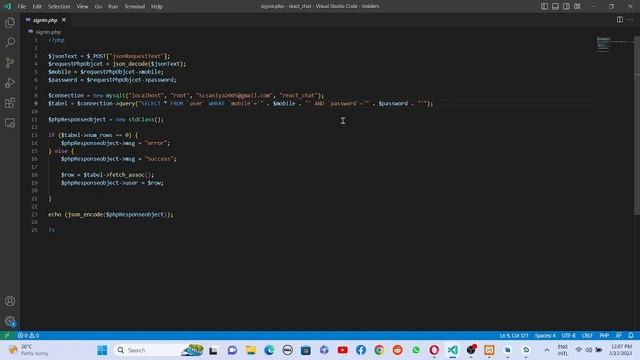Open the View menu
640x360 pixels.
[82, 7]
